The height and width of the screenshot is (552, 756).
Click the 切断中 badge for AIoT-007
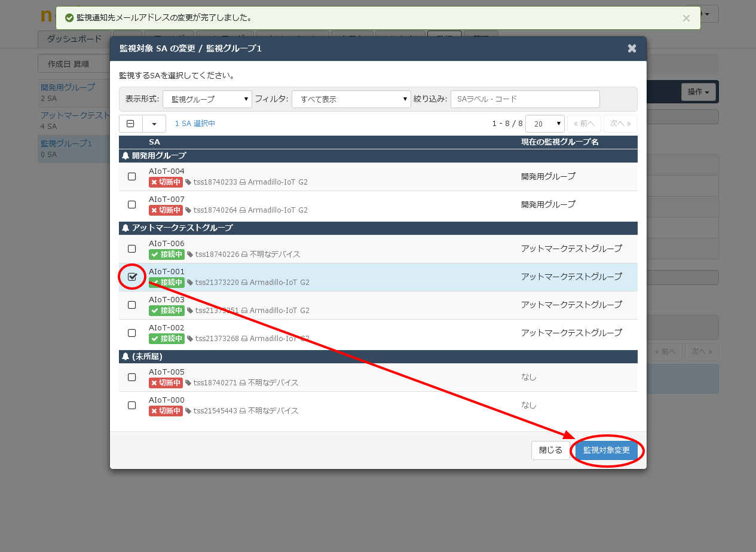pos(166,210)
